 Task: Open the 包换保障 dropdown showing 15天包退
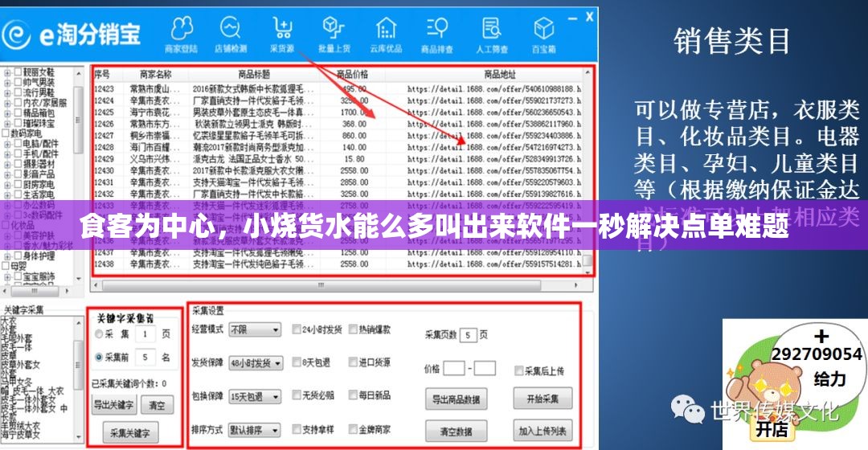[x=256, y=397]
